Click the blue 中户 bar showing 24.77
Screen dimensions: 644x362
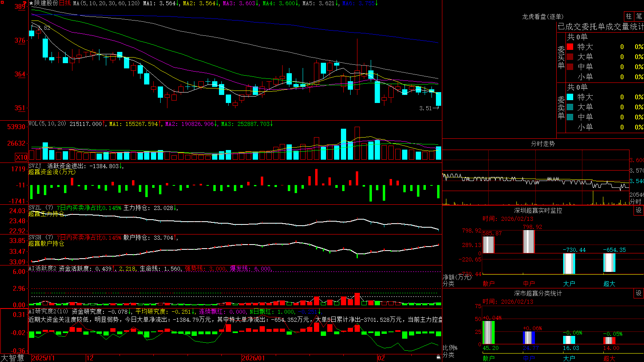coord(529,338)
